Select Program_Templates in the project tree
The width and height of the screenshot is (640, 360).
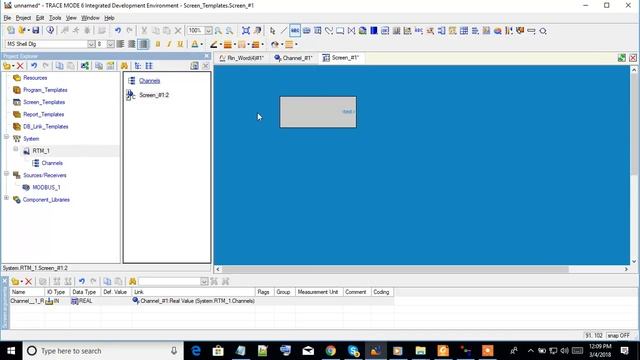(x=45, y=90)
